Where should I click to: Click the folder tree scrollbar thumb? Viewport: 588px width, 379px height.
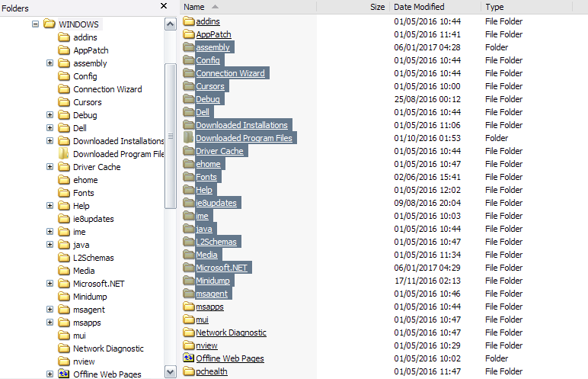point(171,136)
